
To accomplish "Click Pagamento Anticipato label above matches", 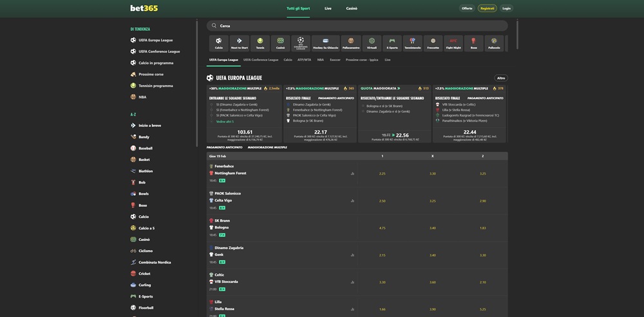I will (x=224, y=147).
